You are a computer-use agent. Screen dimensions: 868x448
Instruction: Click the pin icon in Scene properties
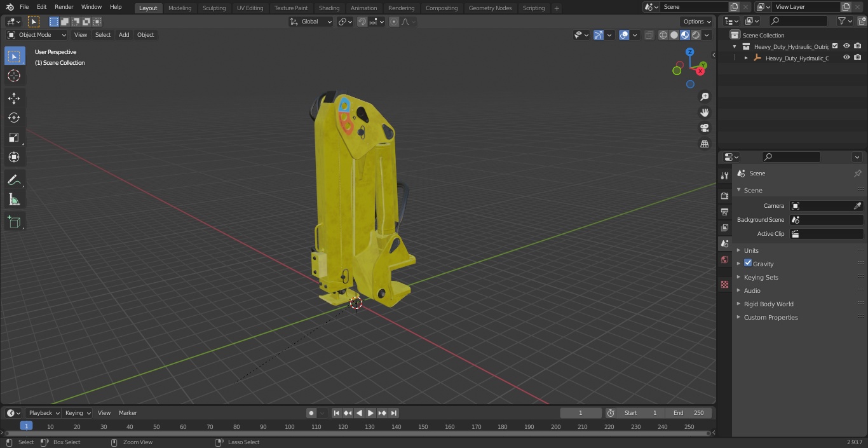[x=857, y=173]
